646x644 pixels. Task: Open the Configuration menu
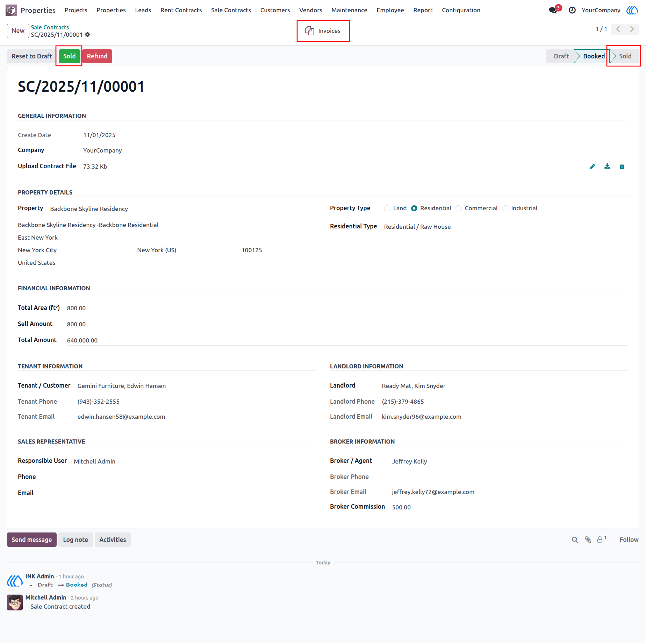pyautogui.click(x=461, y=10)
